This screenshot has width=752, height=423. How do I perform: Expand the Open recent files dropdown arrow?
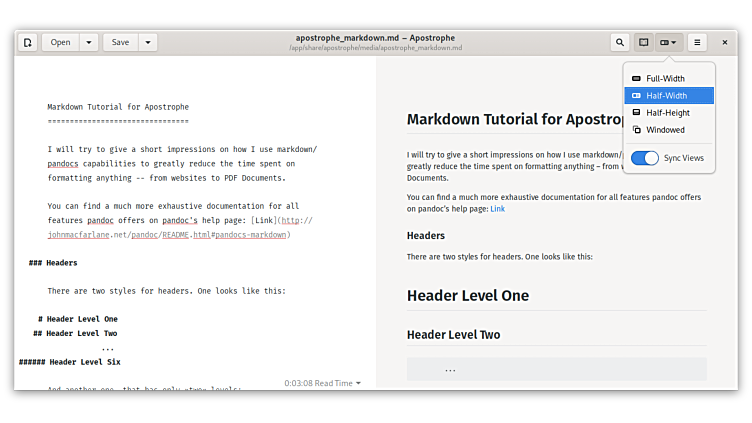pyautogui.click(x=89, y=42)
